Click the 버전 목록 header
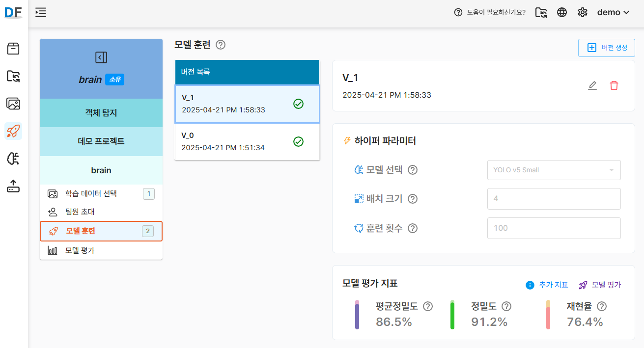Screen dimensions: 644x348 point(247,72)
